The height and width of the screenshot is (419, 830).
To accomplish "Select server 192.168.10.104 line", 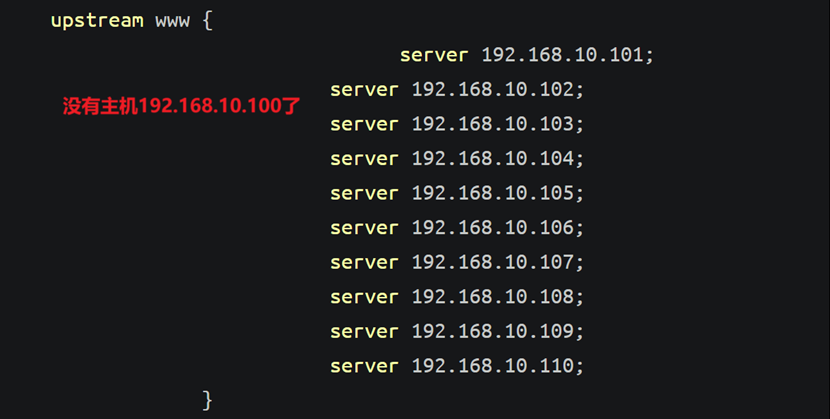I will click(457, 159).
